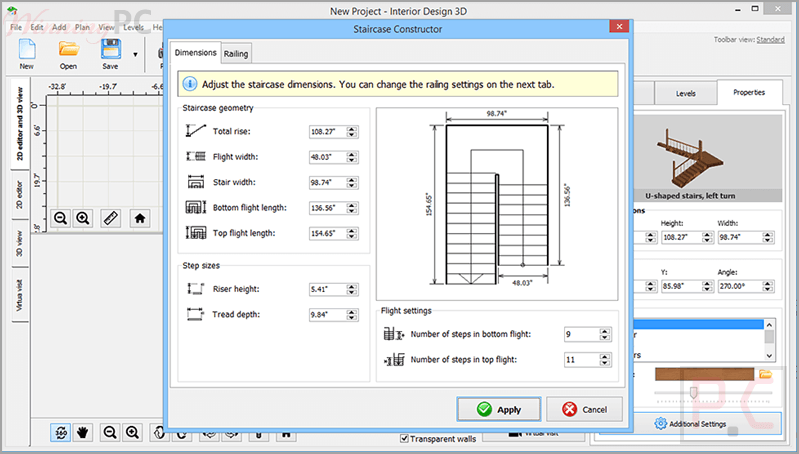Select the hand pan tool in the bottom toolbar
799x454 pixels.
click(x=83, y=433)
